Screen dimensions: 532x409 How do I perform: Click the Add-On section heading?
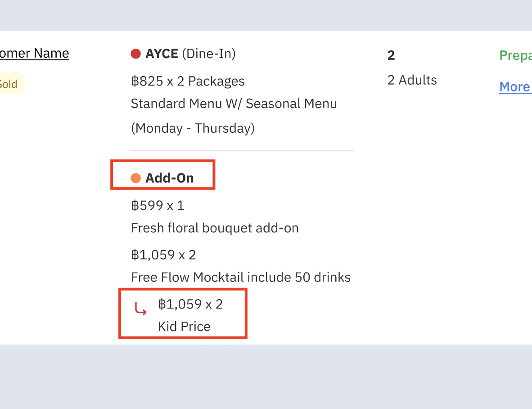click(169, 178)
